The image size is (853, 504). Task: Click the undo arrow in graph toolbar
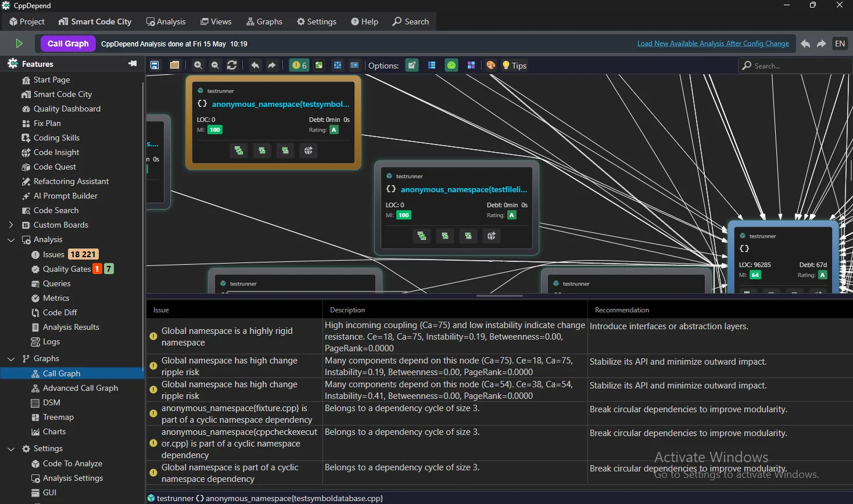tap(255, 65)
